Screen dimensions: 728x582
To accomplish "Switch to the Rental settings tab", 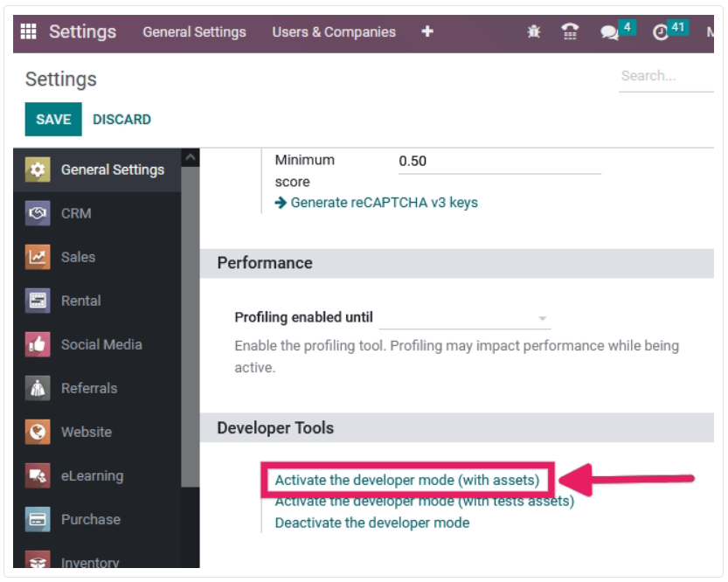I will pyautogui.click(x=80, y=301).
